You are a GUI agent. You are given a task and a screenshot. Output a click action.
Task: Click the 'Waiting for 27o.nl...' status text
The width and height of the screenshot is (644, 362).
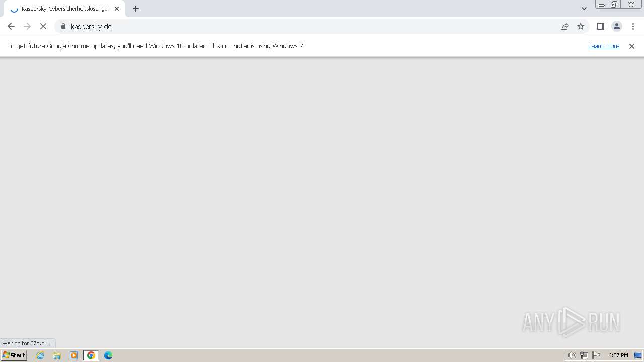27,343
